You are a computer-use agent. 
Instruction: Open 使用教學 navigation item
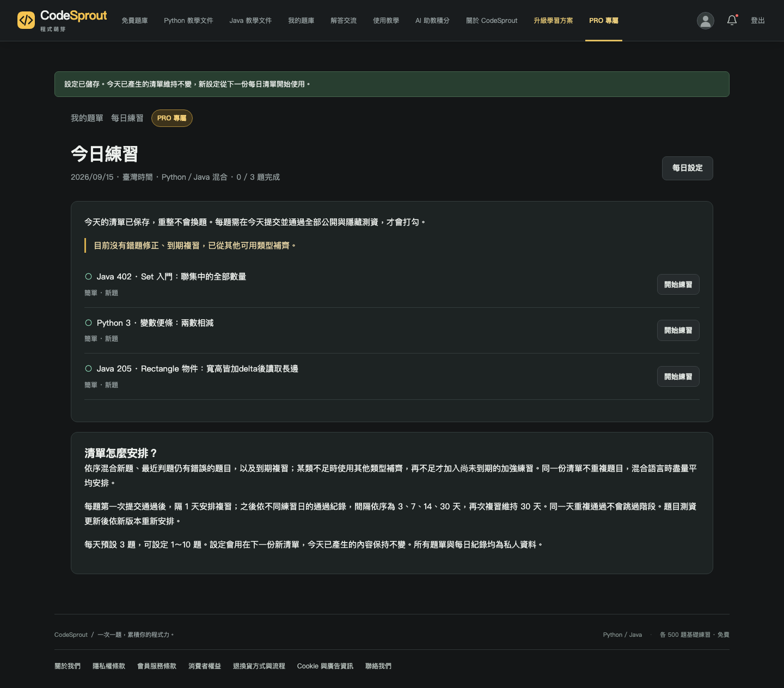pos(386,21)
